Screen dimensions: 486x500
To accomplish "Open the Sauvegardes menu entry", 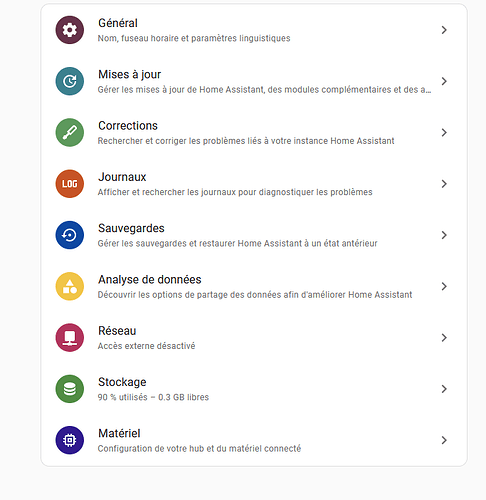I will coord(254,235).
